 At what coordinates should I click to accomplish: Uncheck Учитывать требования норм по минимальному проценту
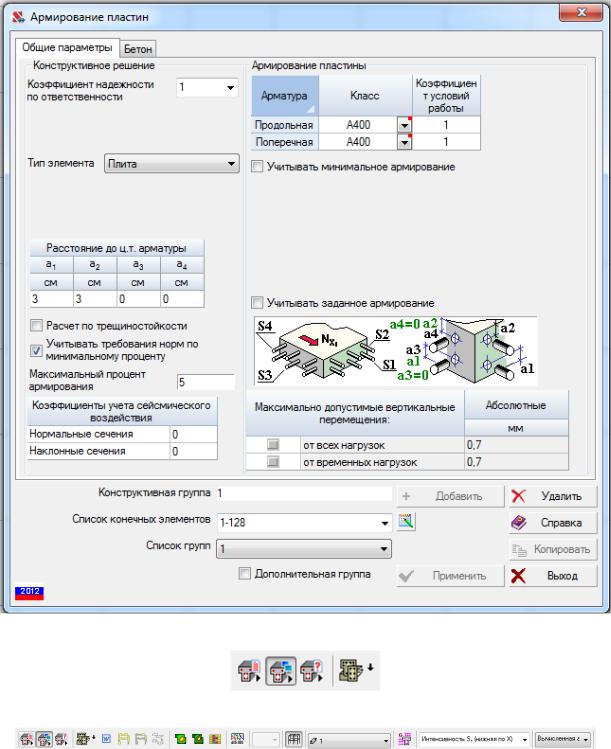click(36, 350)
